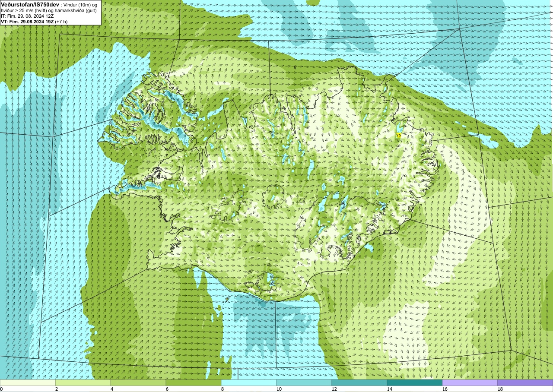The width and height of the screenshot is (553, 392).
Task: Click the legend scale label "18"
Action: point(500,389)
